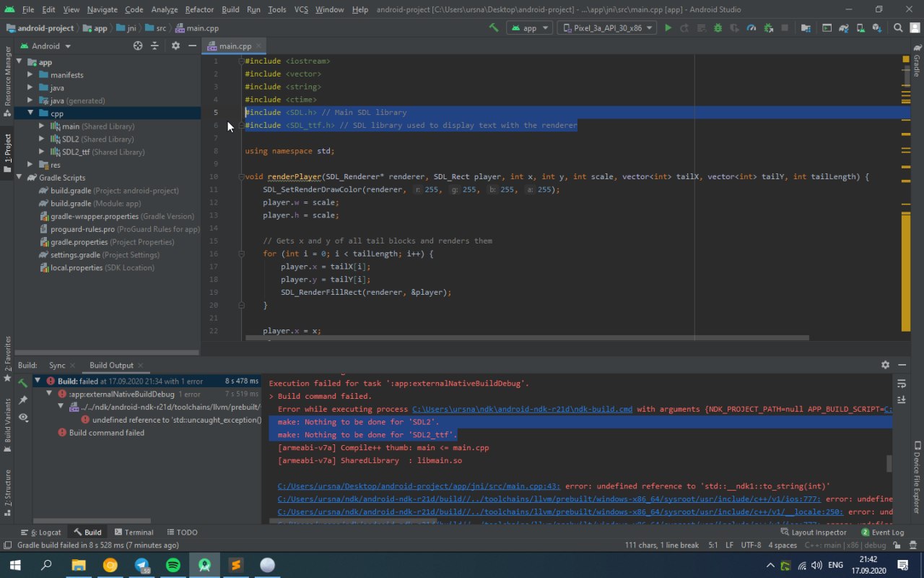This screenshot has width=924, height=578.
Task: Open the Spotify taskbar icon
Action: coord(173,565)
